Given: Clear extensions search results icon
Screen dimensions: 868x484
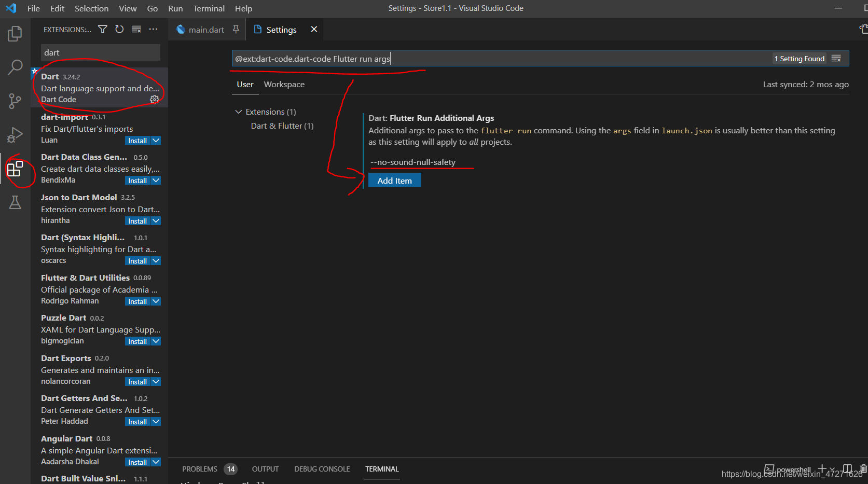Looking at the screenshot, I should 136,29.
